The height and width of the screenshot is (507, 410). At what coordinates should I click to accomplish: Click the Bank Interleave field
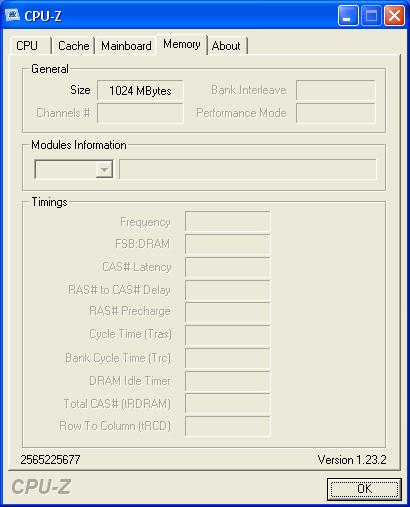click(x=335, y=90)
